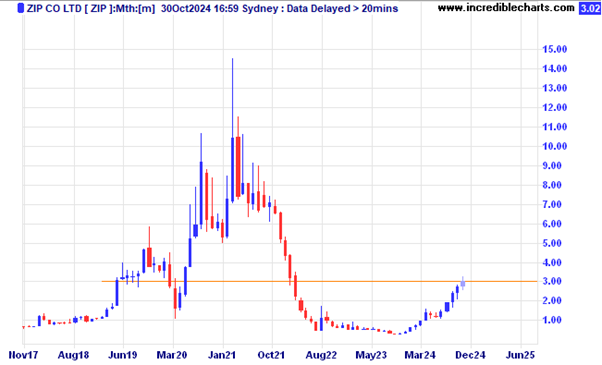Viewport: 602px width, 365px height.
Task: Click the Data Delayed > 20mins notice
Action: (342, 8)
